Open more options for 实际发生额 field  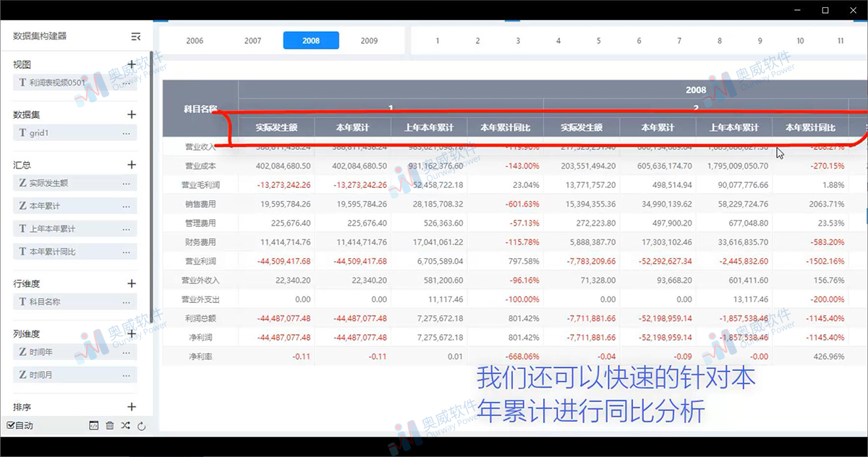click(x=127, y=184)
